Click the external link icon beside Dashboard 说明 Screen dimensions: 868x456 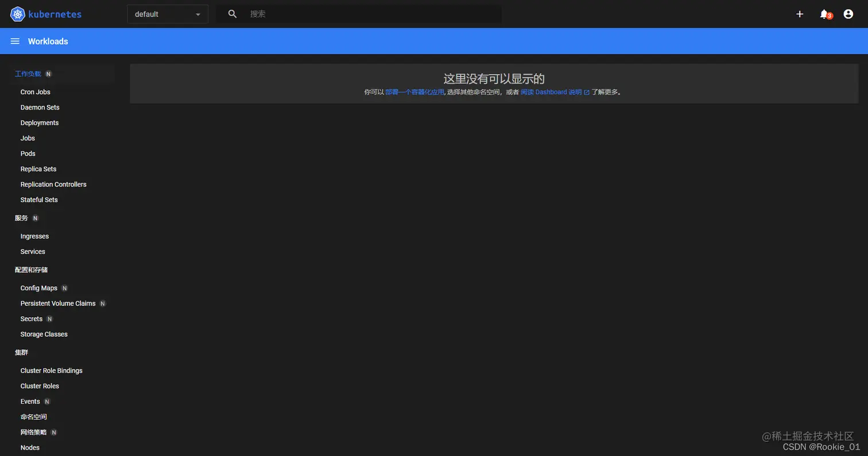[585, 92]
